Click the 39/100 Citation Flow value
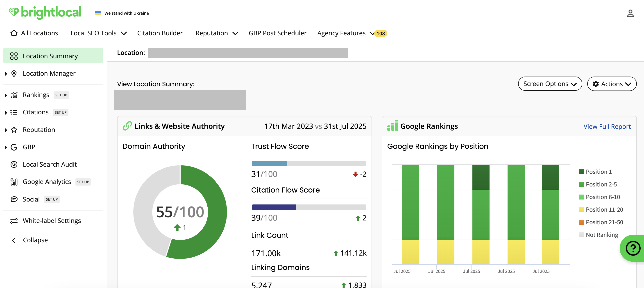This screenshot has width=644, height=288. click(x=264, y=218)
